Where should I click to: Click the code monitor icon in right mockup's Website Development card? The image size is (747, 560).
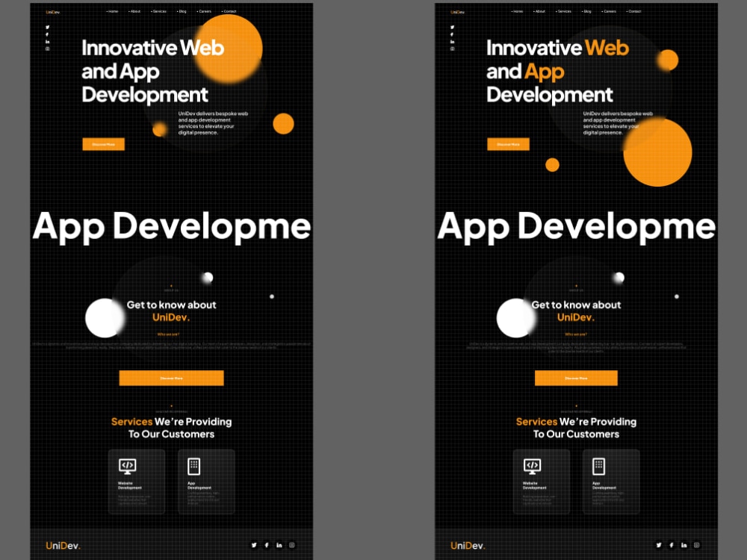[532, 466]
